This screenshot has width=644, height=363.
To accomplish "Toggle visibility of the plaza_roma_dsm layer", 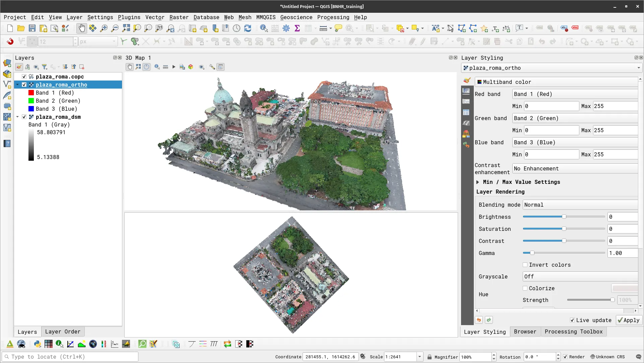I will (x=24, y=117).
